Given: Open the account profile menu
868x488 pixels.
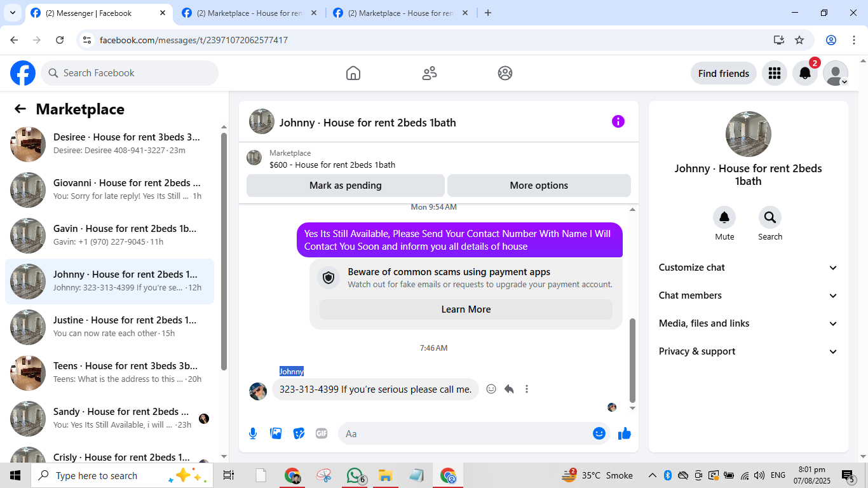Looking at the screenshot, I should point(836,73).
